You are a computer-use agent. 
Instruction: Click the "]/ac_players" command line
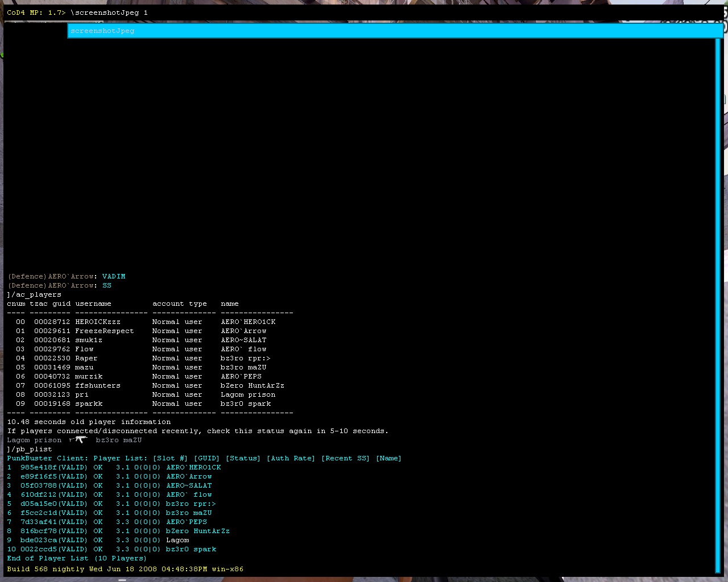click(34, 295)
